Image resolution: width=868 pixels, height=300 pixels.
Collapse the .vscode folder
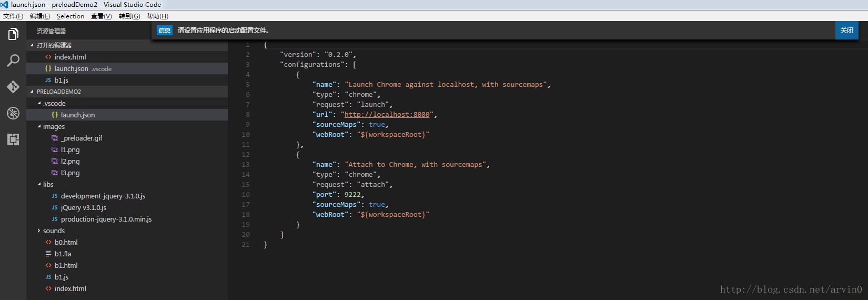(x=39, y=103)
